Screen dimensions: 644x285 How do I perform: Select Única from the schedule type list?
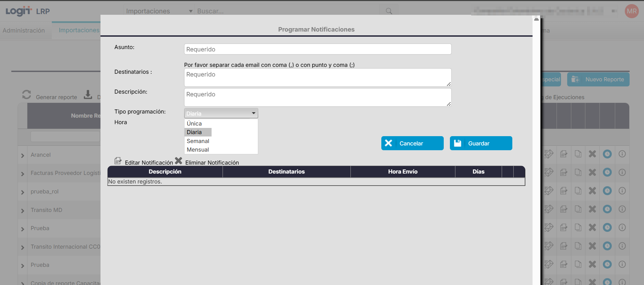tap(194, 123)
